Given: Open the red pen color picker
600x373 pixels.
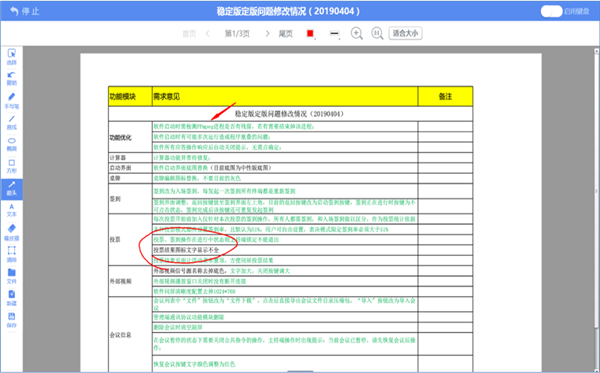Looking at the screenshot, I should click(311, 34).
